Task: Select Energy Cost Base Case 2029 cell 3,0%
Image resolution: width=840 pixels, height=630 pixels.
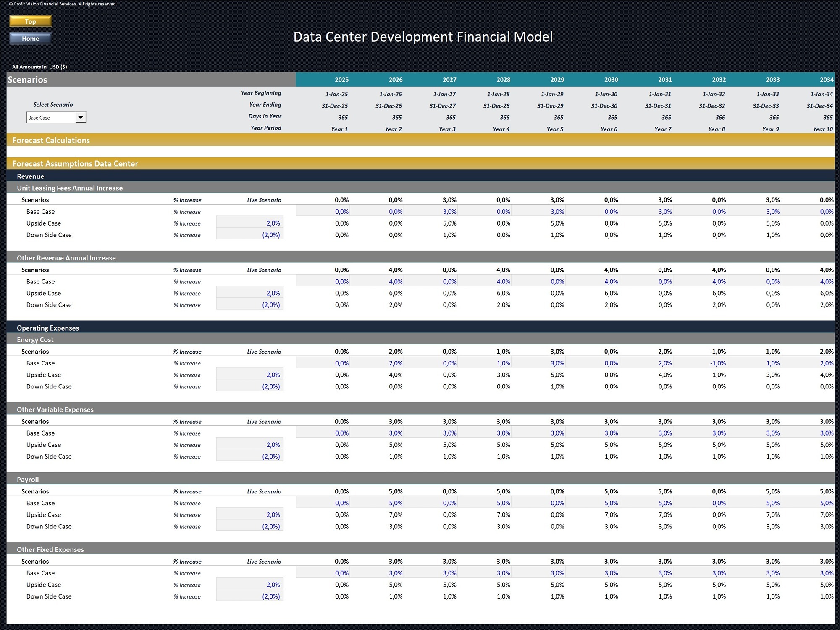Action: click(x=538, y=363)
